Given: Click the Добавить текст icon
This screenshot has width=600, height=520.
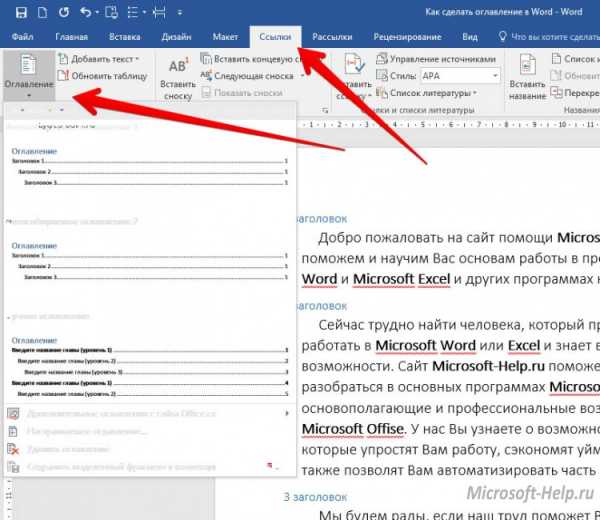Looking at the screenshot, I should click(64, 59).
